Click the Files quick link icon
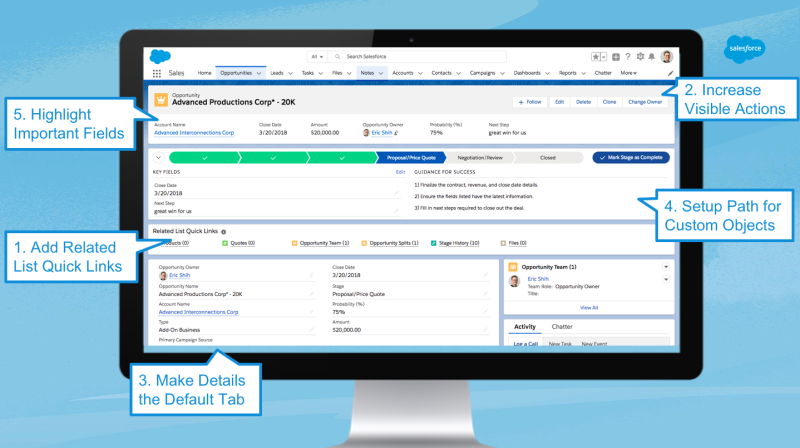 [504, 243]
